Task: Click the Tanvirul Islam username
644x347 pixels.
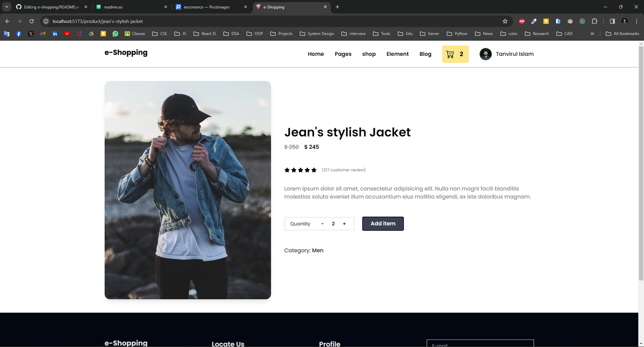Action: point(515,54)
